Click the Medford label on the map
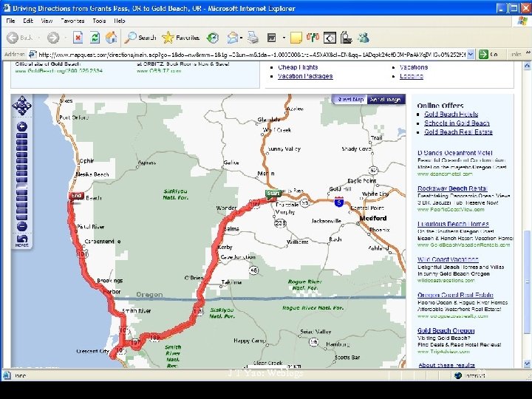Screen dimensions: 532x399 tap(373, 218)
